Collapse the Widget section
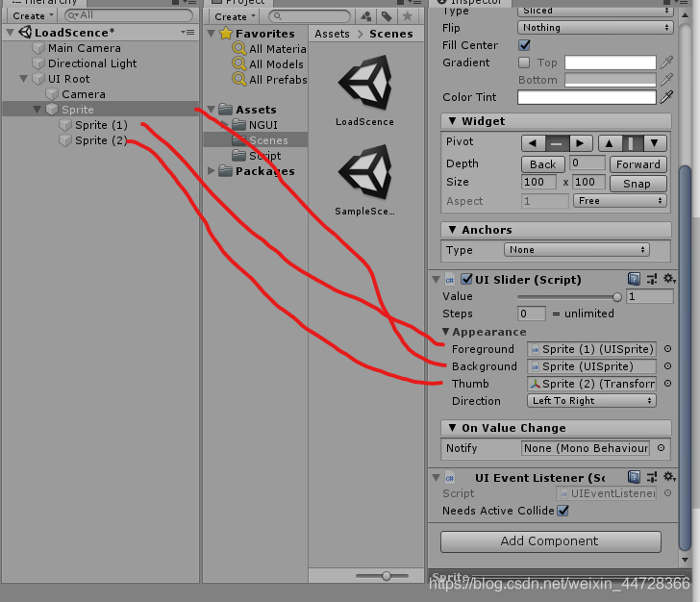This screenshot has width=700, height=602. click(452, 121)
